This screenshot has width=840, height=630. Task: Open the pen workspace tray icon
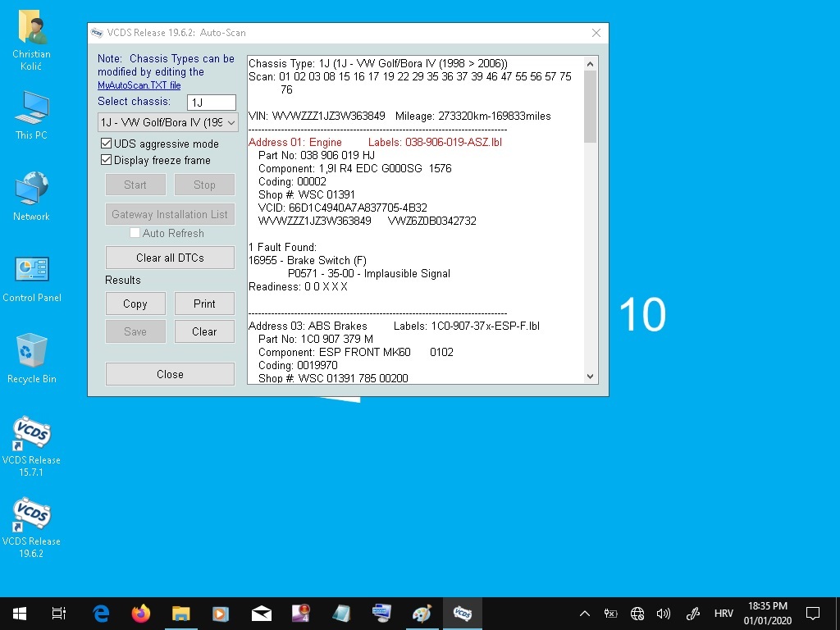pos(693,614)
